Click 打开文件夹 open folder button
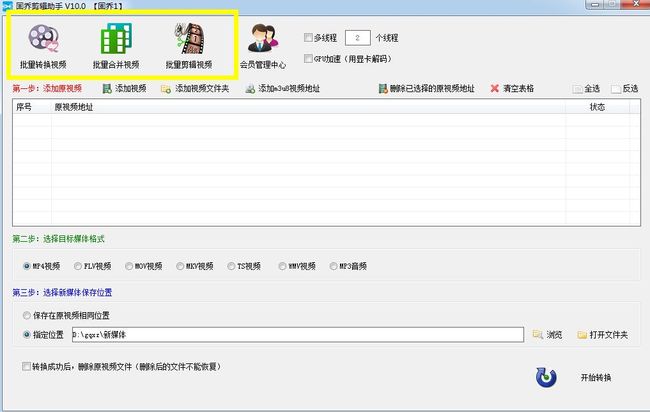Viewport: 650px width, 412px height. 603,334
